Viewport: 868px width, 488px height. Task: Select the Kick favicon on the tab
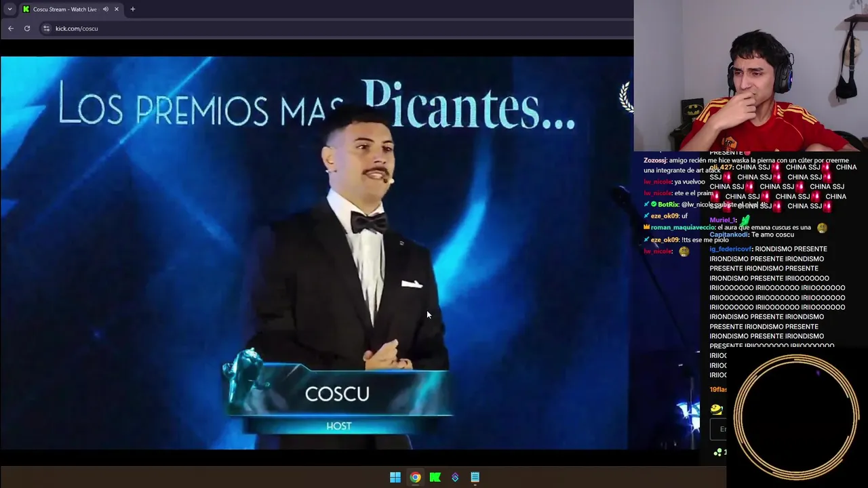click(26, 9)
